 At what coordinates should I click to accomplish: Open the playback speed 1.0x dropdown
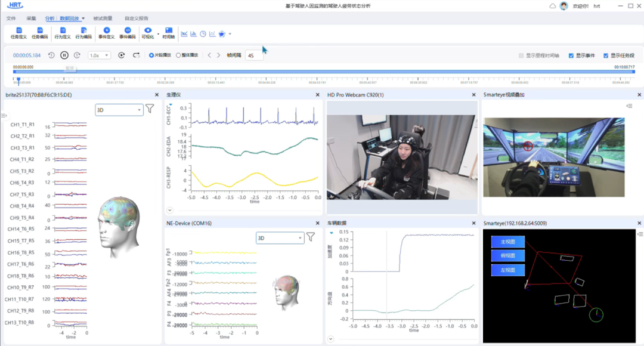coord(100,55)
